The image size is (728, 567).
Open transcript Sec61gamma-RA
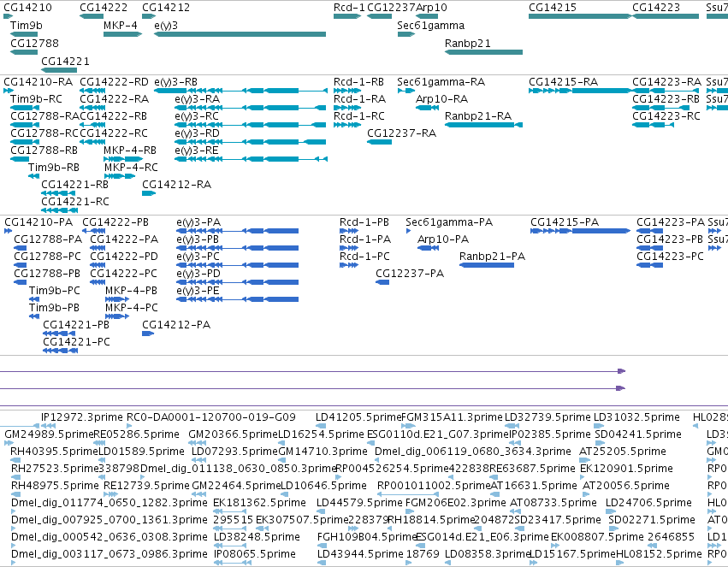coord(405,91)
